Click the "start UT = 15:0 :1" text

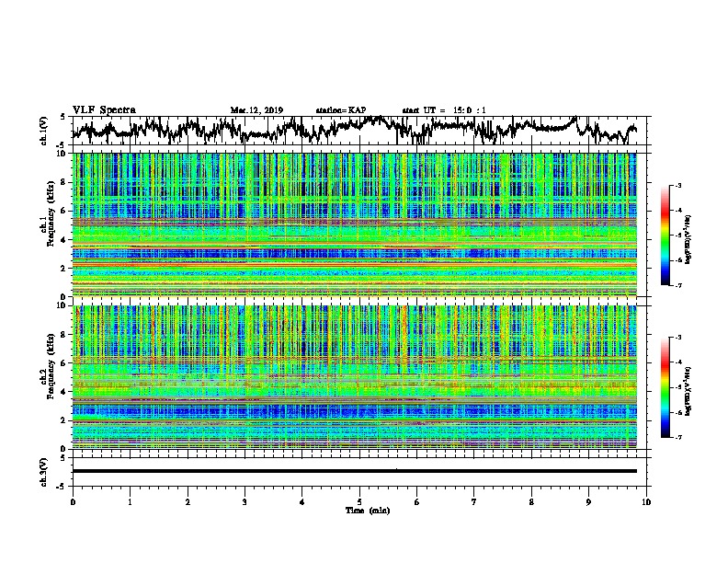(x=444, y=110)
